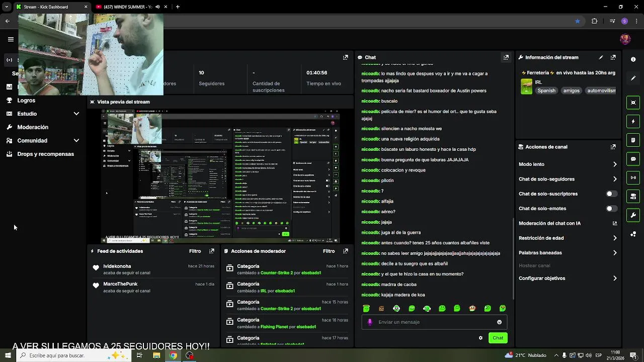This screenshot has height=362, width=644.
Task: Toggle the wrench stream info widget icon
Action: click(633, 215)
